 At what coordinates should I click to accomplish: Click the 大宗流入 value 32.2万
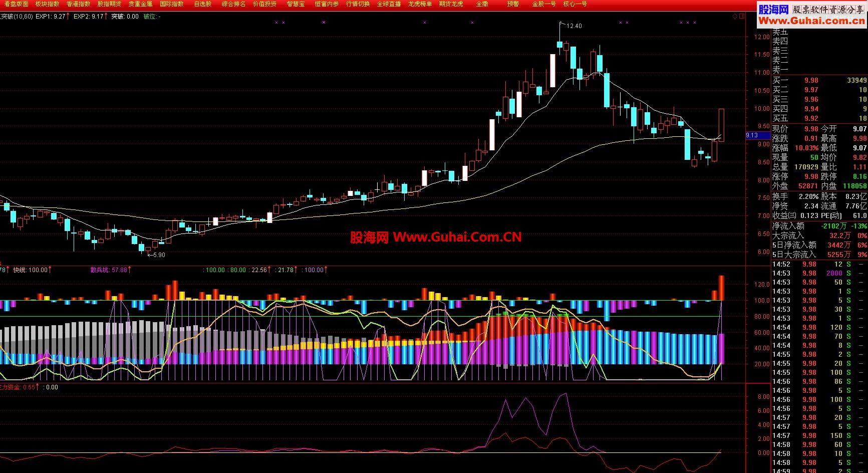click(x=840, y=235)
